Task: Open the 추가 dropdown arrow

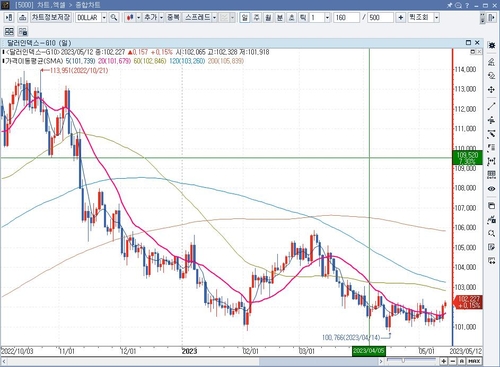Action: [161, 17]
